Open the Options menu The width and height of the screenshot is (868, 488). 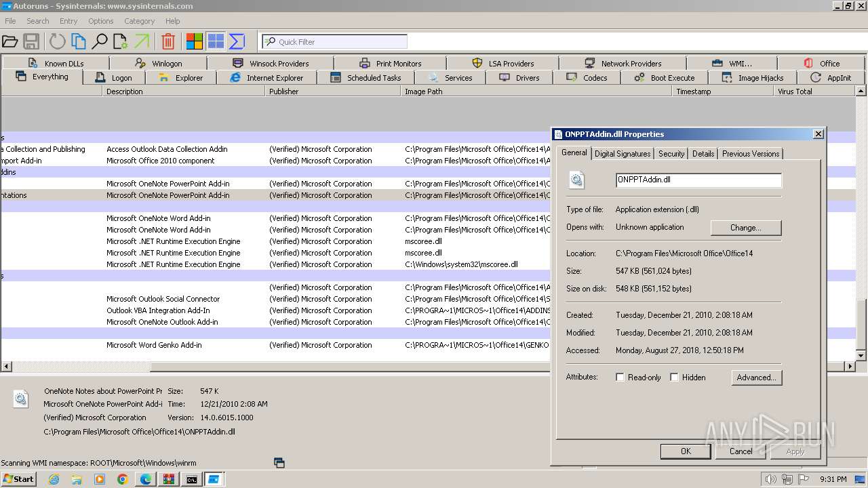(x=101, y=21)
